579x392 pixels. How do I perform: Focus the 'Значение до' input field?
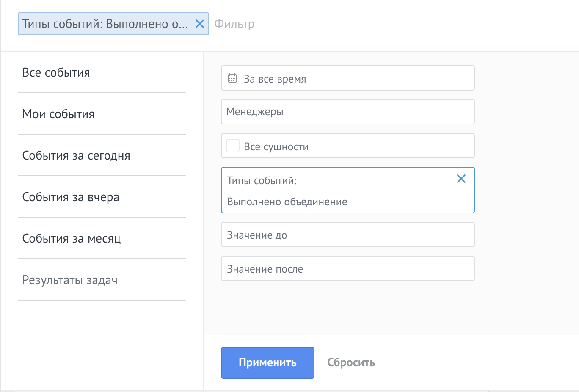point(348,235)
